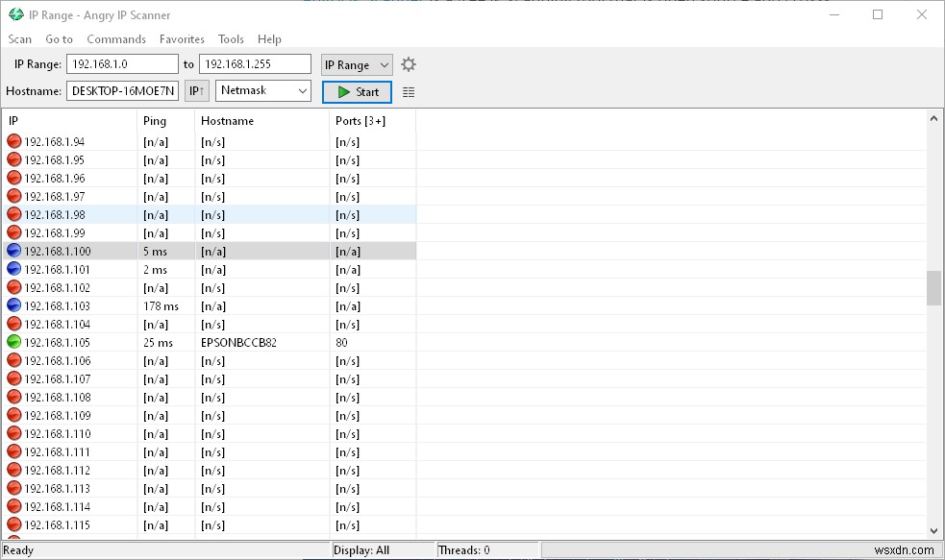945x560 pixels.
Task: Click the blue status icon beside 192.168.1.100
Action: (x=13, y=251)
